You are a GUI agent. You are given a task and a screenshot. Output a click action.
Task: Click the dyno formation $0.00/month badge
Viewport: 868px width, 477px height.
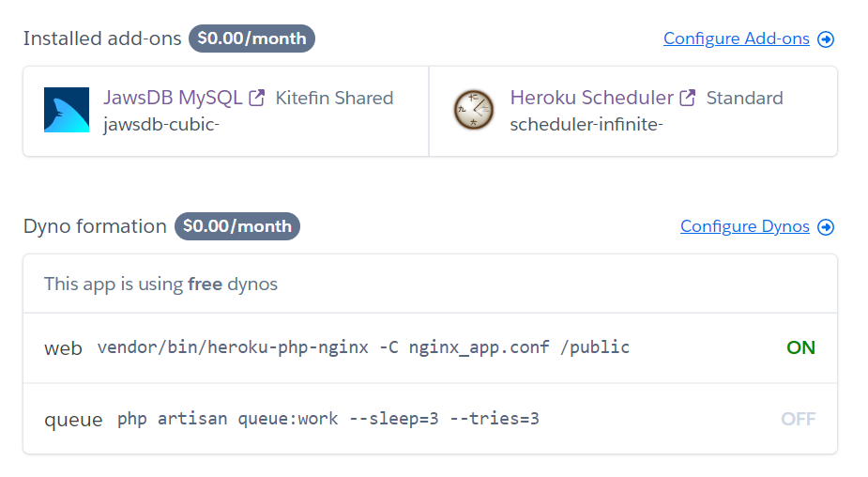[x=236, y=226]
